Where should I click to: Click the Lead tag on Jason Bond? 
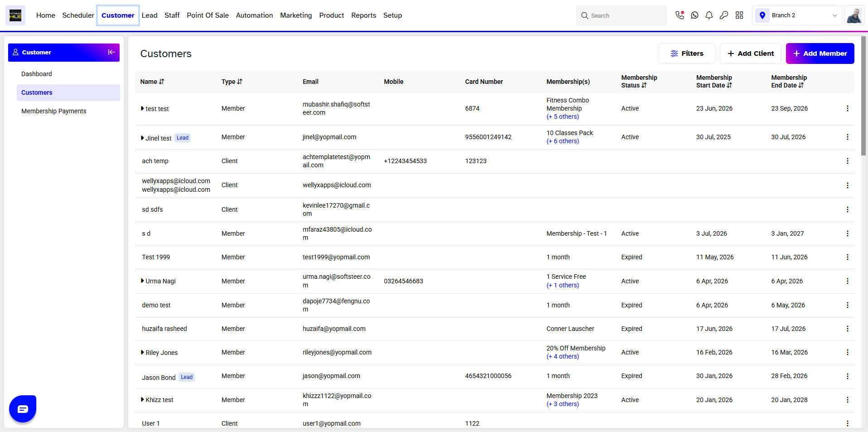pyautogui.click(x=187, y=377)
